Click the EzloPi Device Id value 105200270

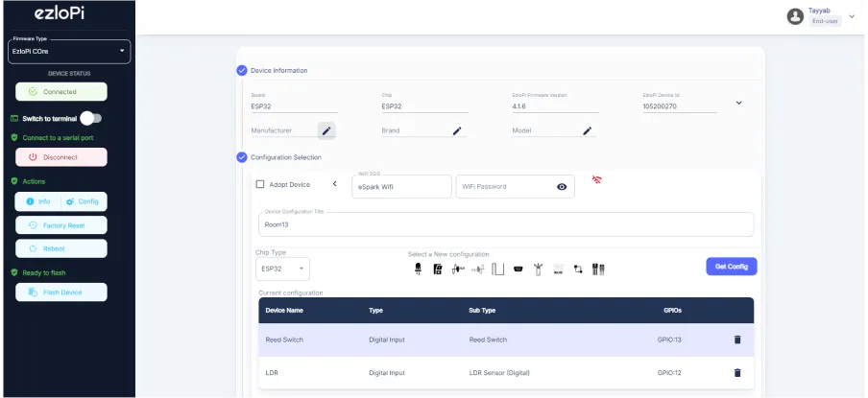[660, 106]
